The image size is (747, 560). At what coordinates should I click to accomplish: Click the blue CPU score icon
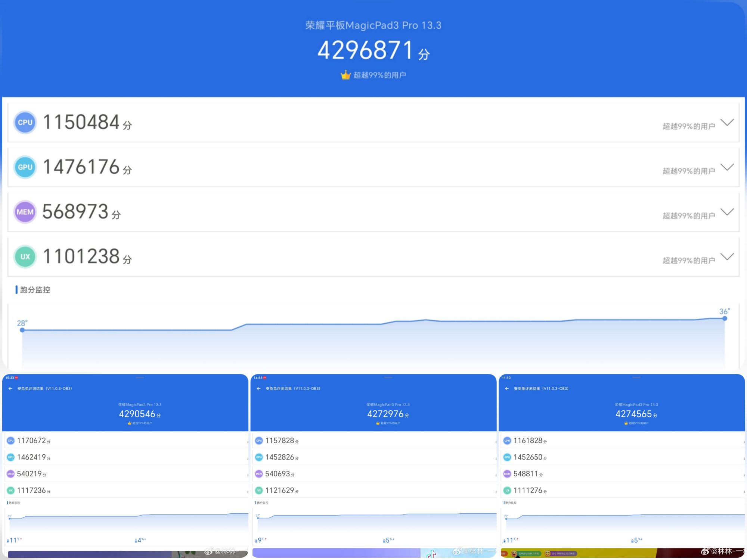click(25, 122)
